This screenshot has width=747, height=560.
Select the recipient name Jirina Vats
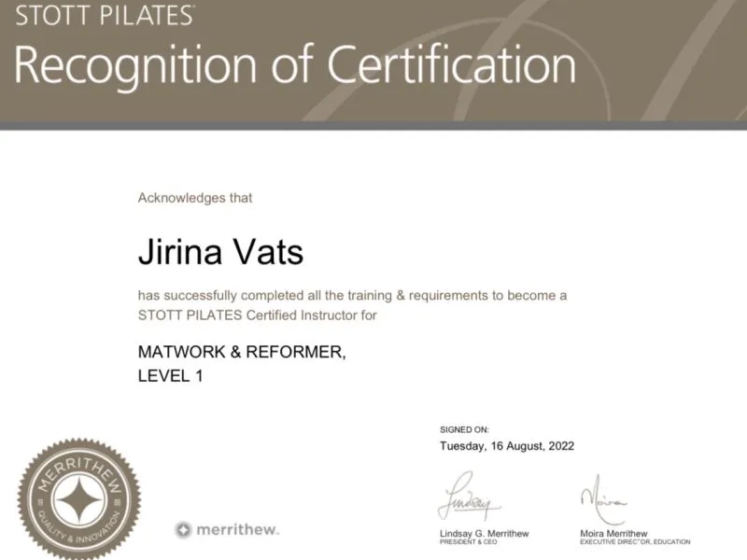(220, 252)
